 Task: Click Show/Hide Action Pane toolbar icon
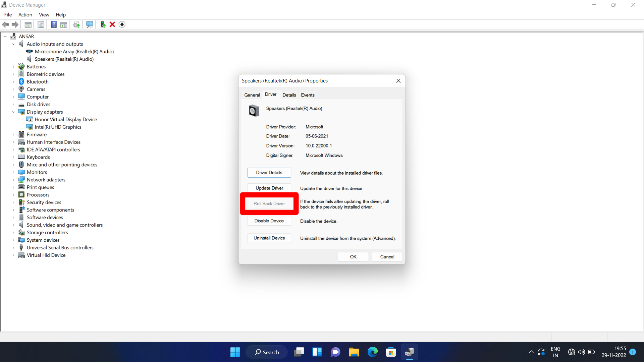pyautogui.click(x=64, y=24)
